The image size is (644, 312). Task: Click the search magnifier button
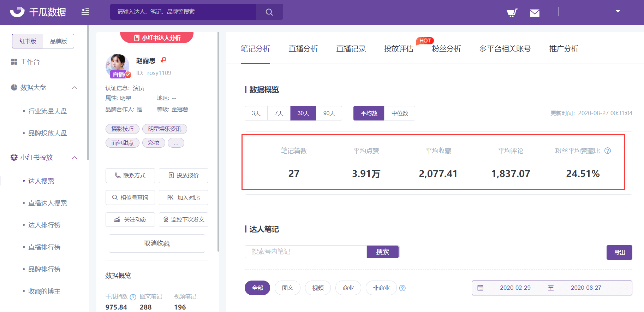pos(269,12)
